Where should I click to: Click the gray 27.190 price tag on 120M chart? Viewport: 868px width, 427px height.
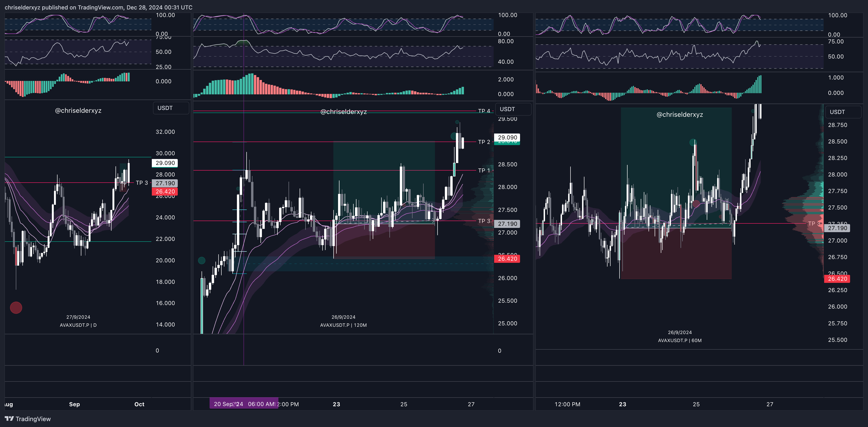tap(507, 224)
